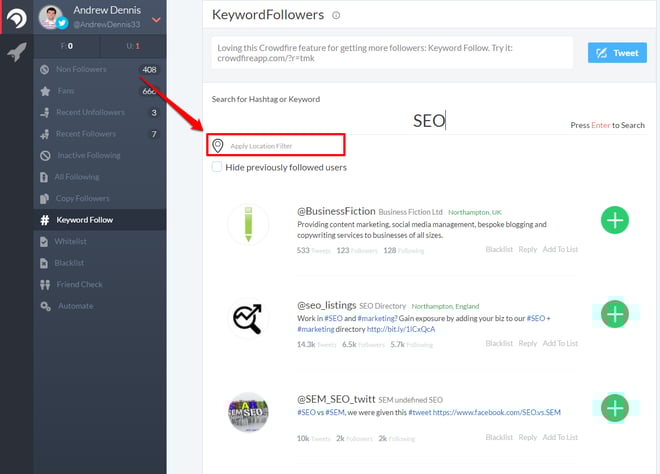Click the Copy Followers icon
The height and width of the screenshot is (474, 660).
pos(44,199)
